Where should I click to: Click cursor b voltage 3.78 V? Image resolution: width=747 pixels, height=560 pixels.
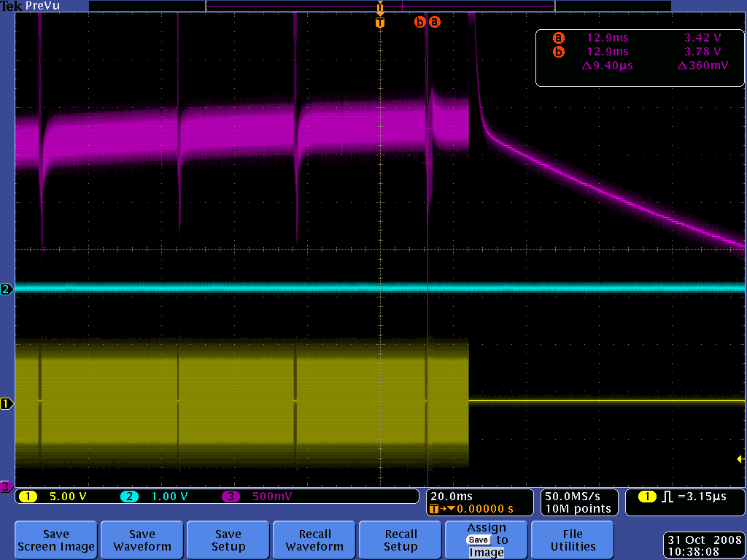(703, 52)
